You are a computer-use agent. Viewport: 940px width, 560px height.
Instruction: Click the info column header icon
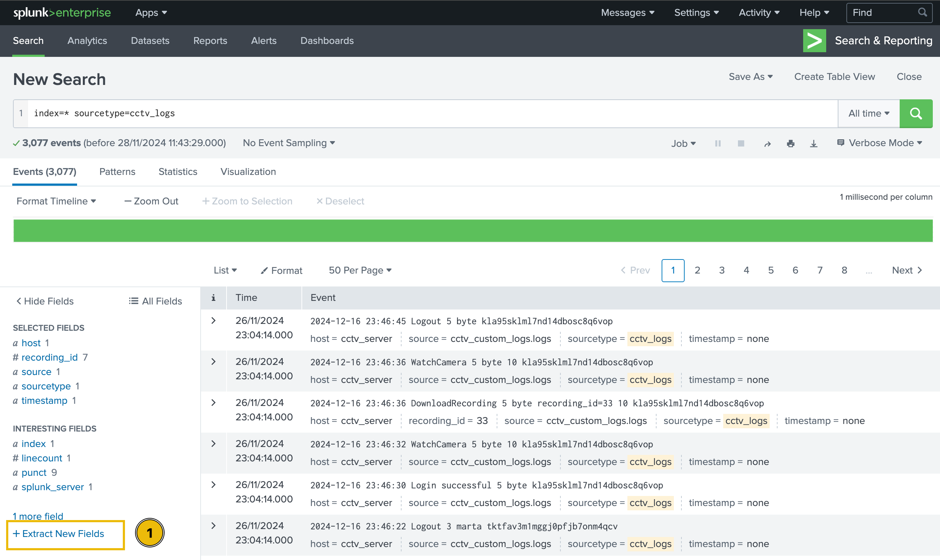point(213,298)
